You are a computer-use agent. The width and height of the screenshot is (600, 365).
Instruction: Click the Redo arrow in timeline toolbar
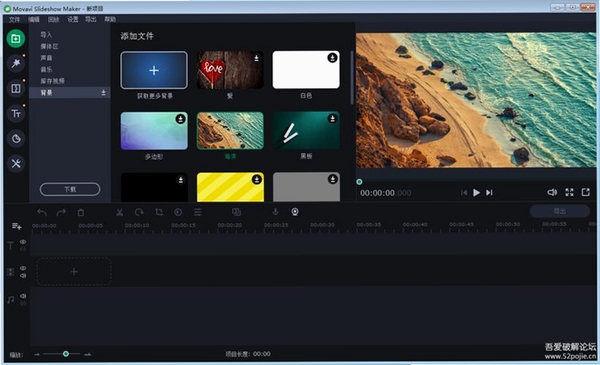tap(61, 212)
